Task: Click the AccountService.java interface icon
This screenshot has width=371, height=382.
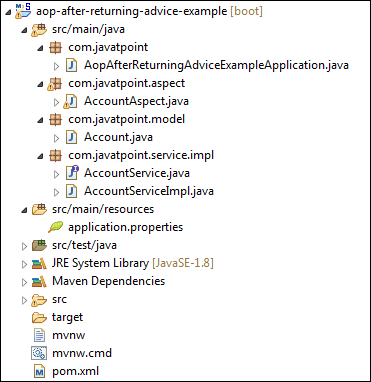Action: (x=72, y=173)
